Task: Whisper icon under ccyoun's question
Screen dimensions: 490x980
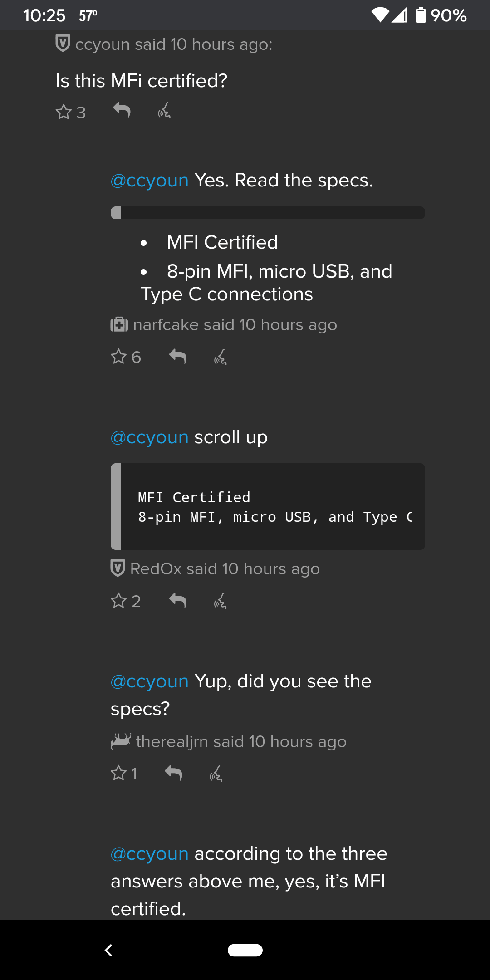Action: coord(164,110)
